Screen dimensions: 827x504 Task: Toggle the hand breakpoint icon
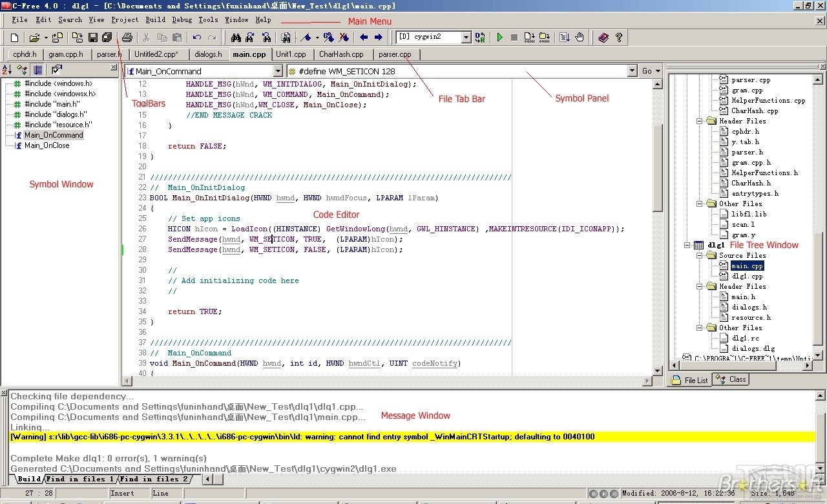point(580,37)
